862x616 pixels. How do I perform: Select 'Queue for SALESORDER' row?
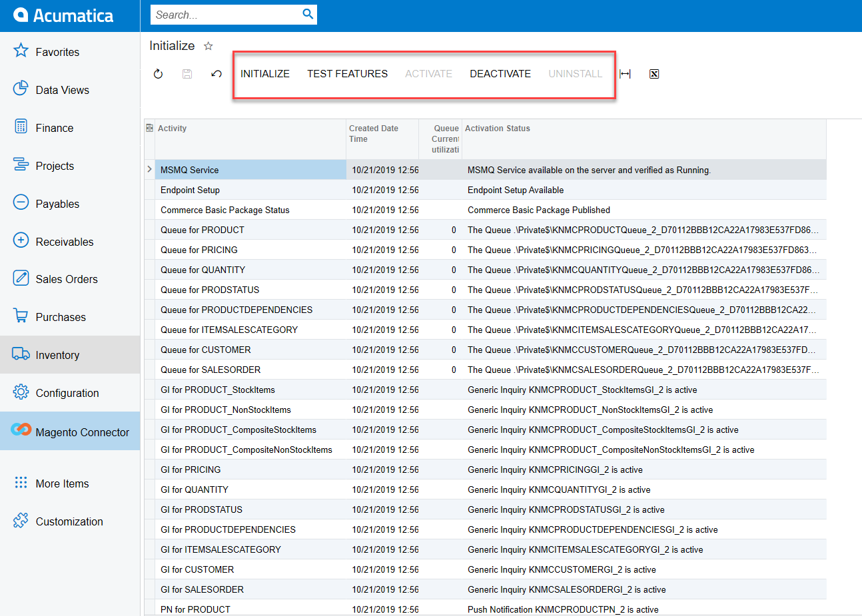(486, 370)
